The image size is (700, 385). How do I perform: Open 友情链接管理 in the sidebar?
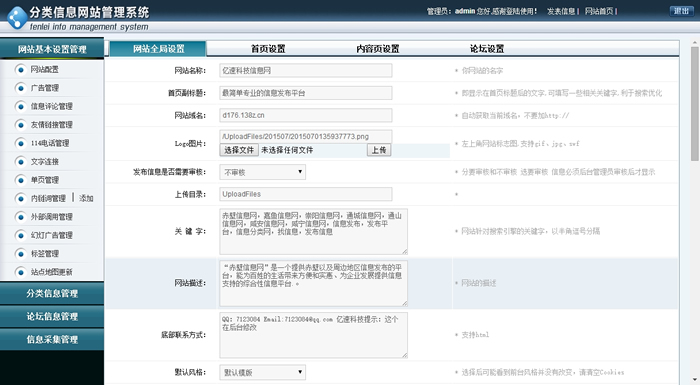(x=51, y=125)
